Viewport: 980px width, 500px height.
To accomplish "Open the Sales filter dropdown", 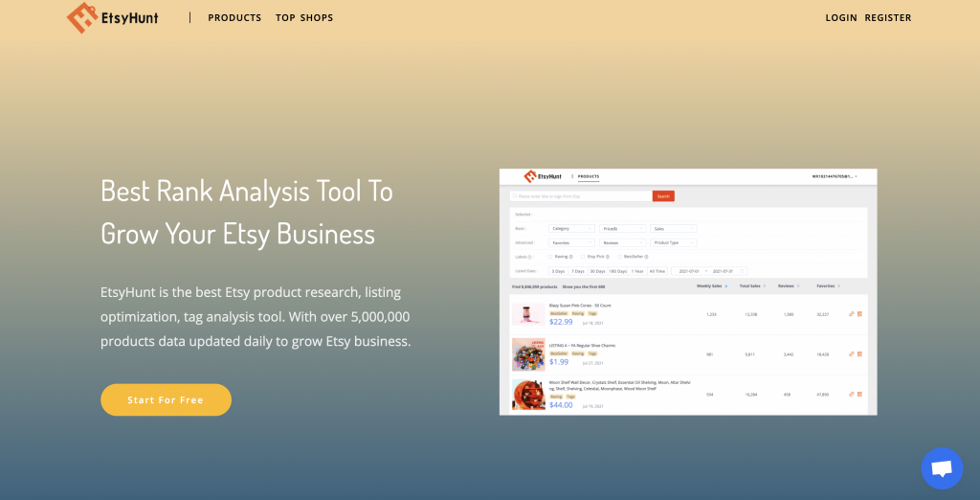I will coord(673,228).
